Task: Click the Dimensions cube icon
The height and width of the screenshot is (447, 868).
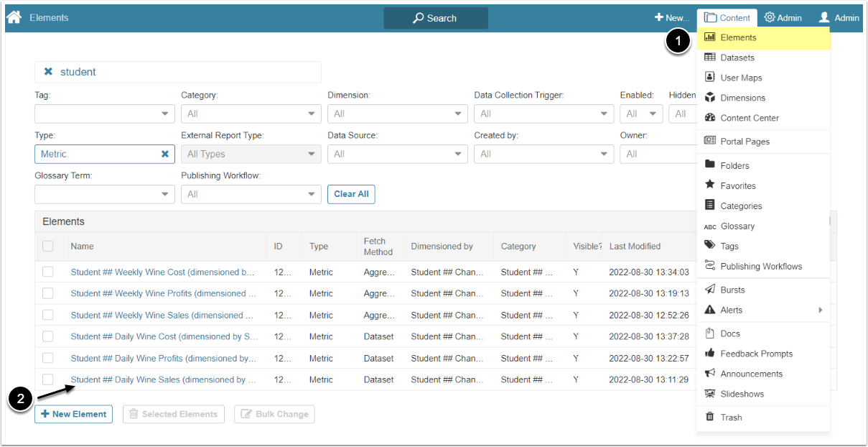Action: (x=710, y=98)
